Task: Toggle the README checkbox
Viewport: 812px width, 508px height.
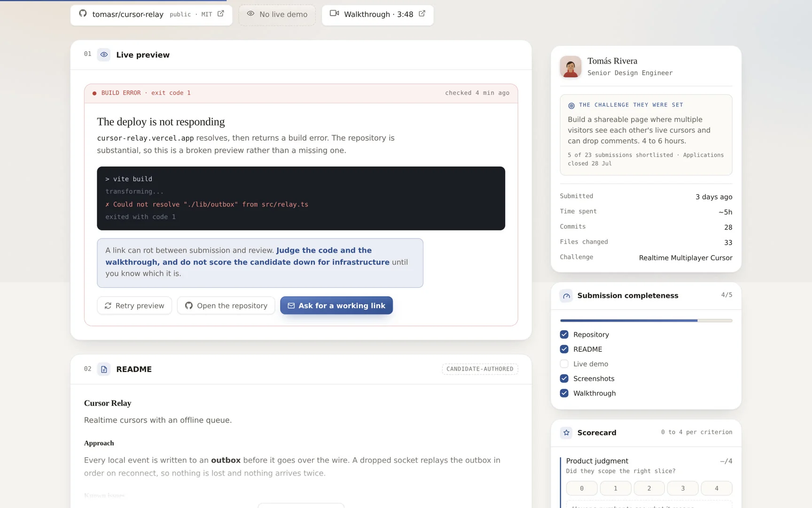Action: pos(564,349)
